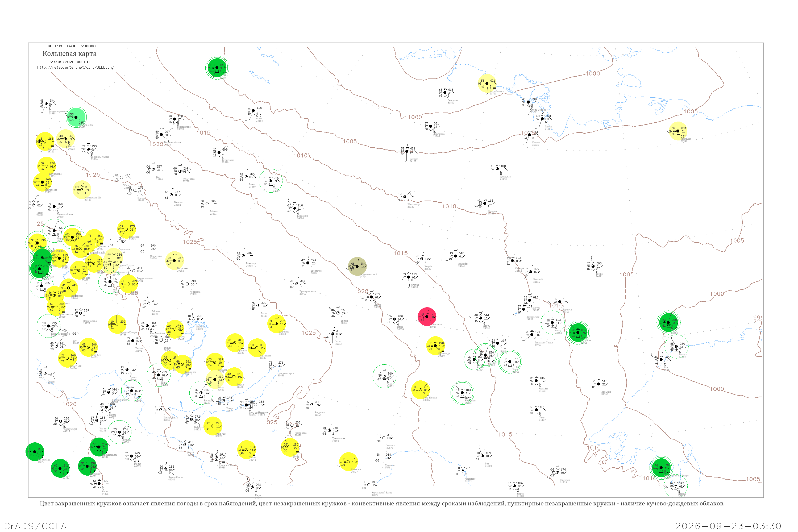Click the 23/09/2026 00 UTC date text
The image size is (798, 532).
pyautogui.click(x=70, y=62)
